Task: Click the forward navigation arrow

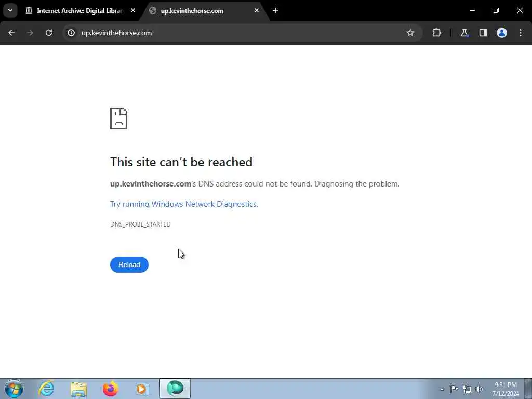Action: 30,33
